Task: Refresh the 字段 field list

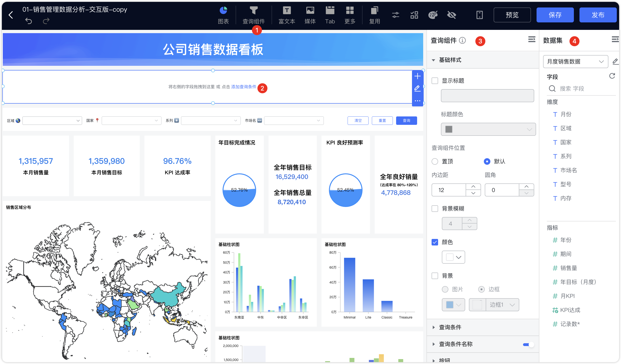Action: pyautogui.click(x=612, y=76)
